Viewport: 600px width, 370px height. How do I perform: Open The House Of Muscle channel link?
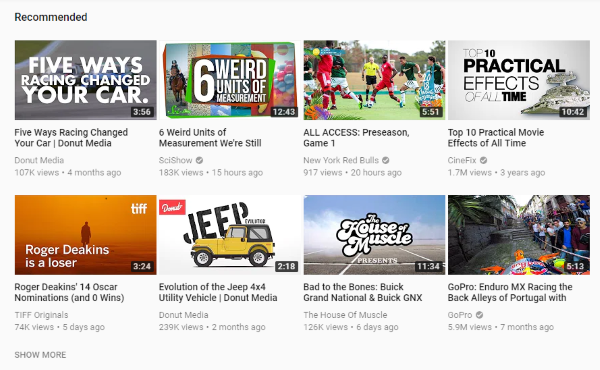(345, 315)
